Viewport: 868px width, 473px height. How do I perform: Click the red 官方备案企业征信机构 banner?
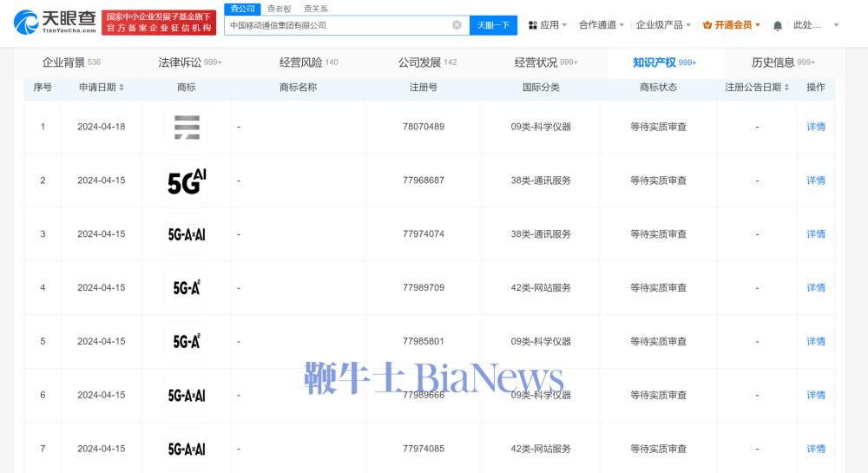click(x=159, y=23)
